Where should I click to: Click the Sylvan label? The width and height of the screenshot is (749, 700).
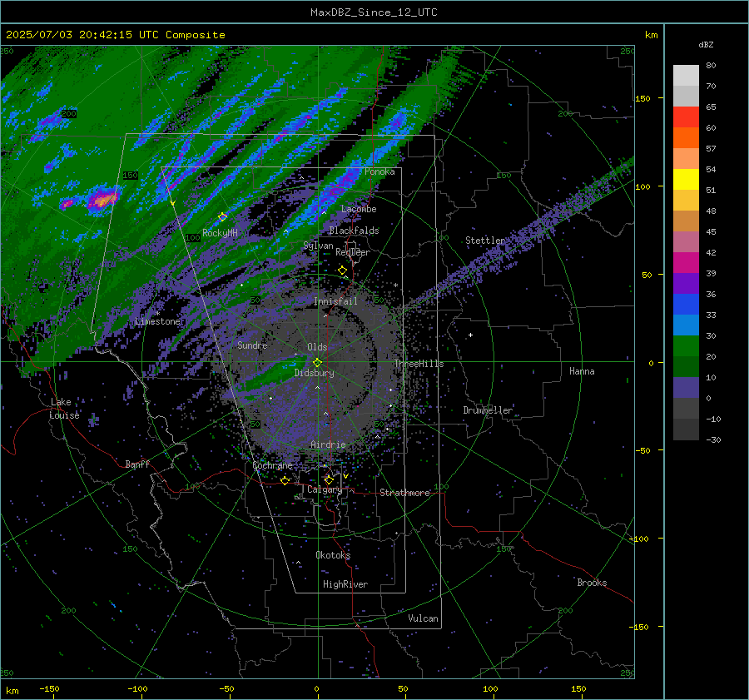[x=318, y=246]
